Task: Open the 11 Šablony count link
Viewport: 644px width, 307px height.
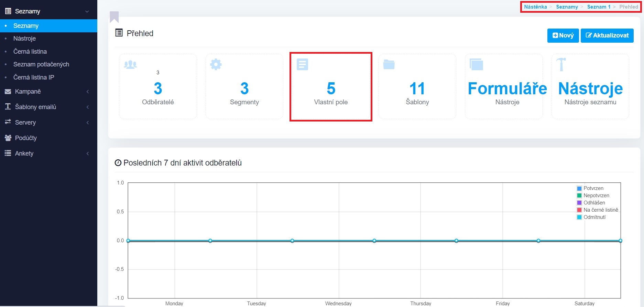Action: 417,88
